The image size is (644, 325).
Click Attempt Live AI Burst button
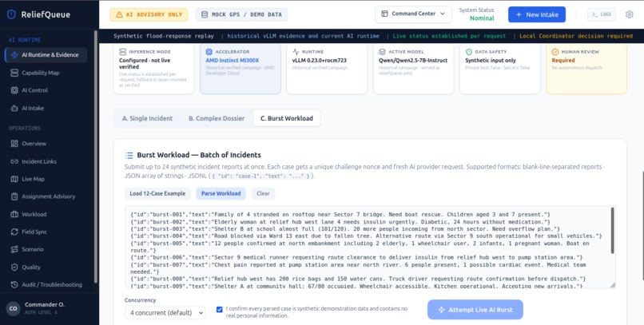475,310
